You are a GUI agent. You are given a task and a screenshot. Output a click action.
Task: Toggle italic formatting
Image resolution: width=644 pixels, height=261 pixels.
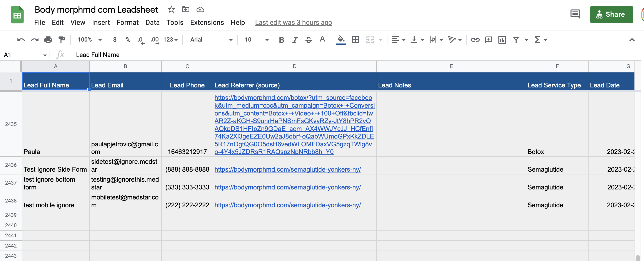click(295, 40)
